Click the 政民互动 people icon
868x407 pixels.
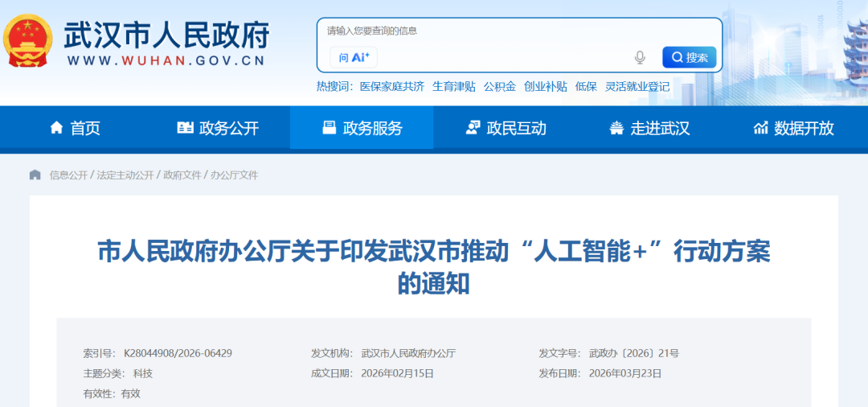click(473, 128)
